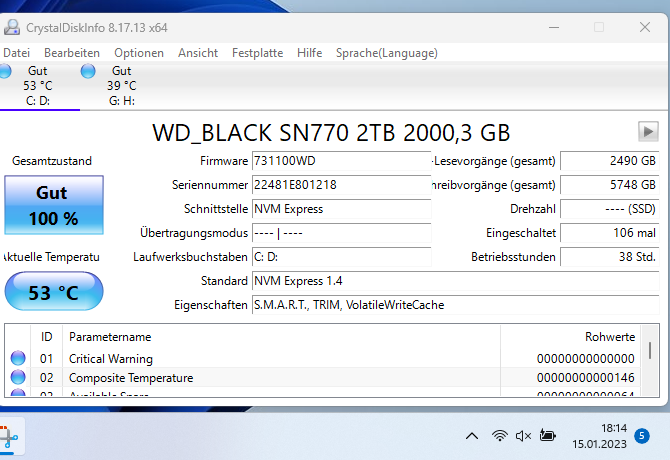Click the muted speaker tray icon

523,436
